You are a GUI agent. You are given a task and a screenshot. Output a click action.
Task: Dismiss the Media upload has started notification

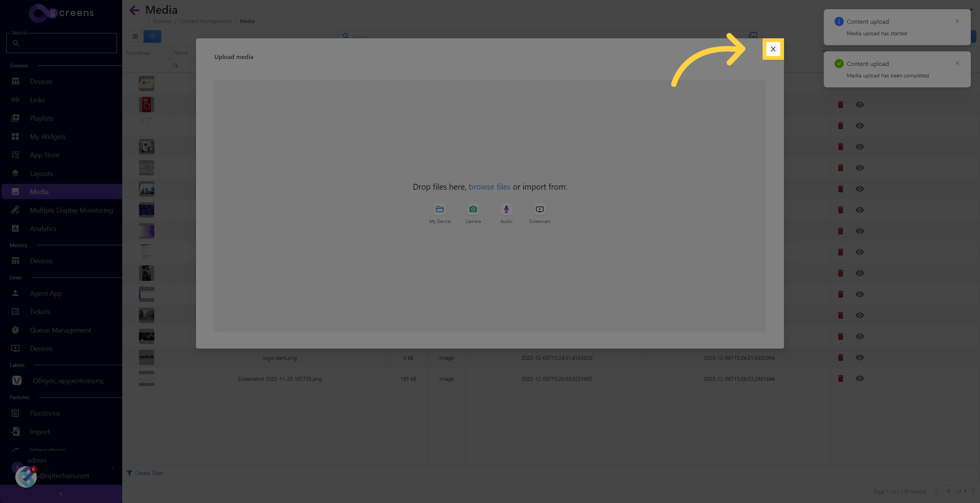957,21
